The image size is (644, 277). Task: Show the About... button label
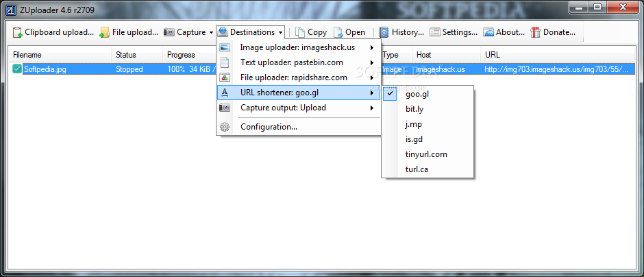tap(510, 32)
